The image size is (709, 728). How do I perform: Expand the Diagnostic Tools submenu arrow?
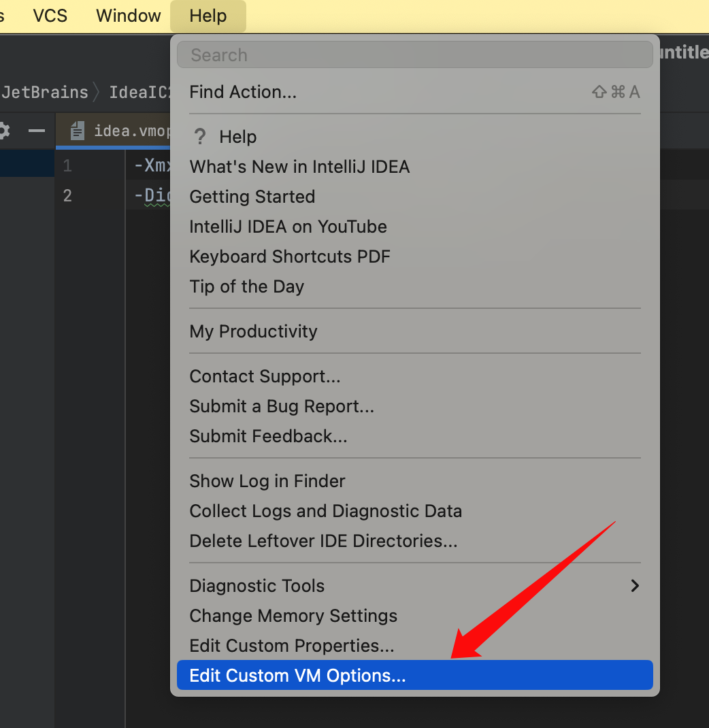click(x=634, y=586)
